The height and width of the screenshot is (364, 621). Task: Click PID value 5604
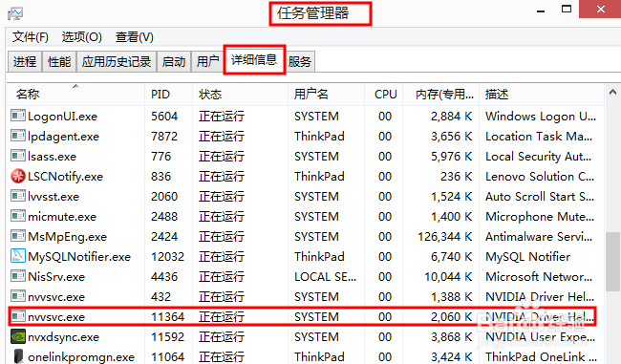click(164, 117)
